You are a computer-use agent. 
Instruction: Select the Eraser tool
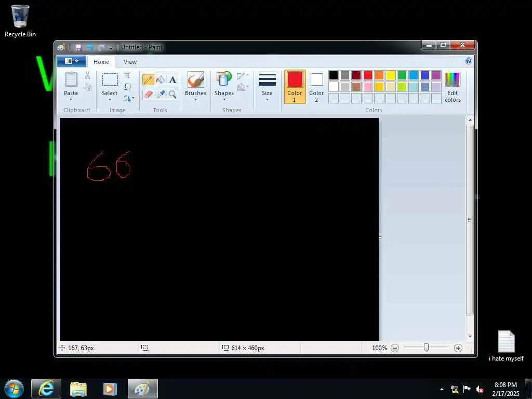point(148,94)
